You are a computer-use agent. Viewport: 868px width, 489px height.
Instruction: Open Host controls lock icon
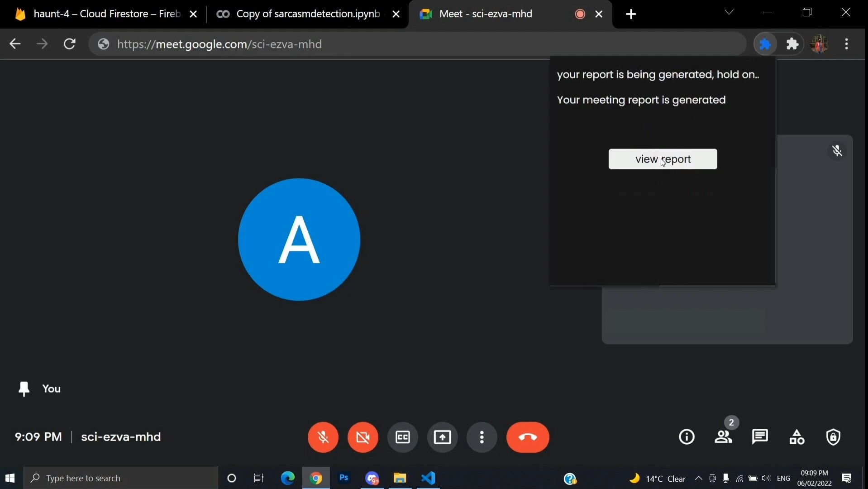(834, 437)
